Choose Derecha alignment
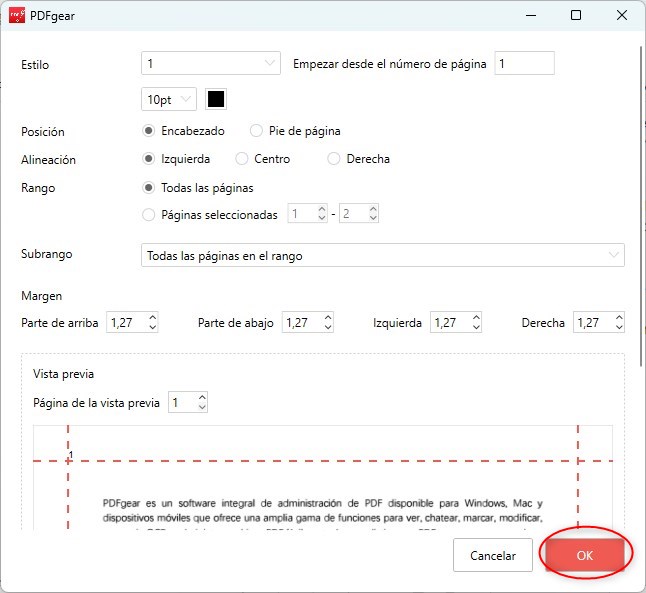Image resolution: width=646 pixels, height=593 pixels. click(334, 159)
